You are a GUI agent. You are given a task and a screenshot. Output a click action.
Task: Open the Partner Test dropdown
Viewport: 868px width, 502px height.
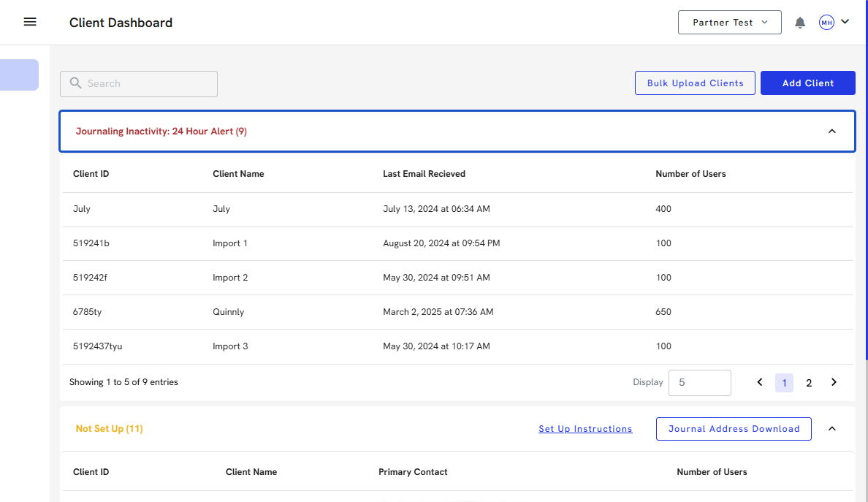point(729,22)
